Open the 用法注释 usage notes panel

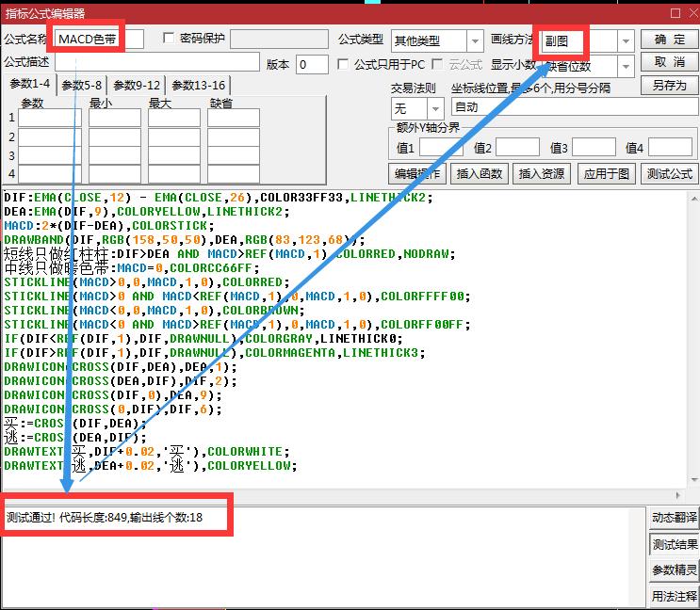coord(675,597)
